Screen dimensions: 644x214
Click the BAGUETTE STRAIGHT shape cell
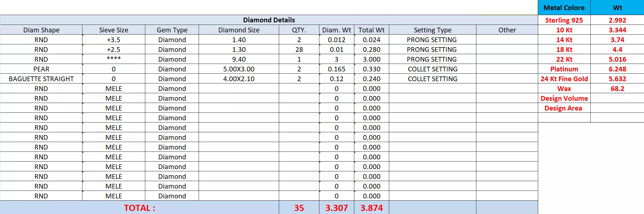tap(41, 79)
